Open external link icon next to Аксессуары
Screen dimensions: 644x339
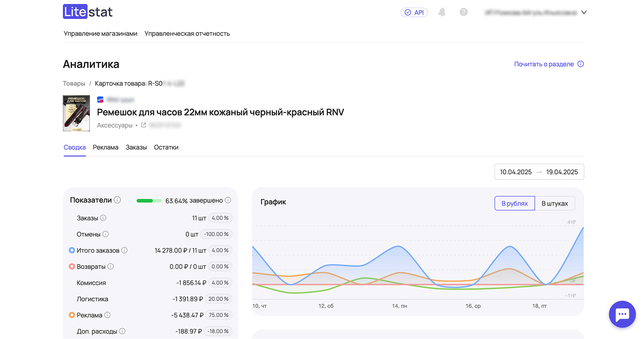144,125
